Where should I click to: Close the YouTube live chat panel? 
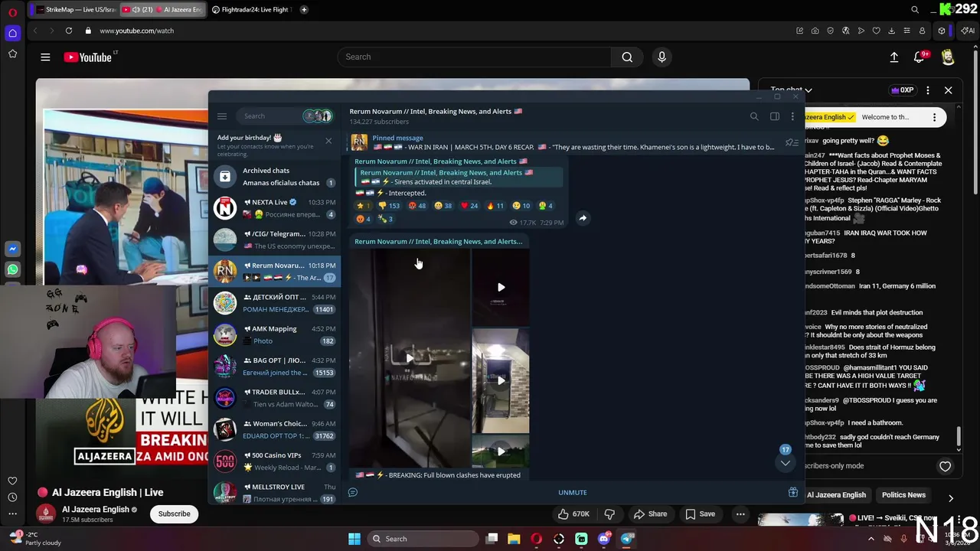[x=948, y=90]
